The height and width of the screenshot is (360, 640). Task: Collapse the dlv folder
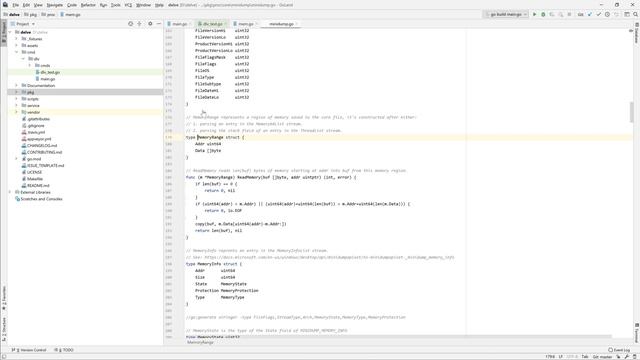point(23,59)
